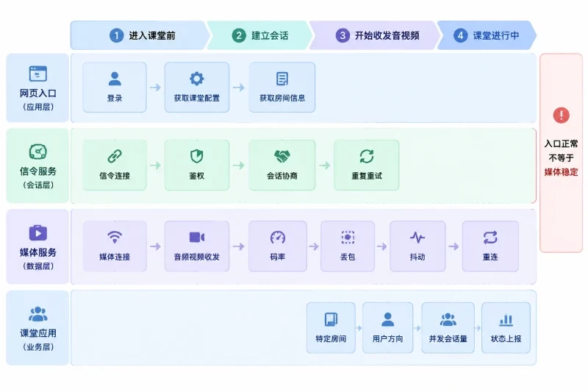Select stage 1 进入课堂前

pyautogui.click(x=140, y=35)
